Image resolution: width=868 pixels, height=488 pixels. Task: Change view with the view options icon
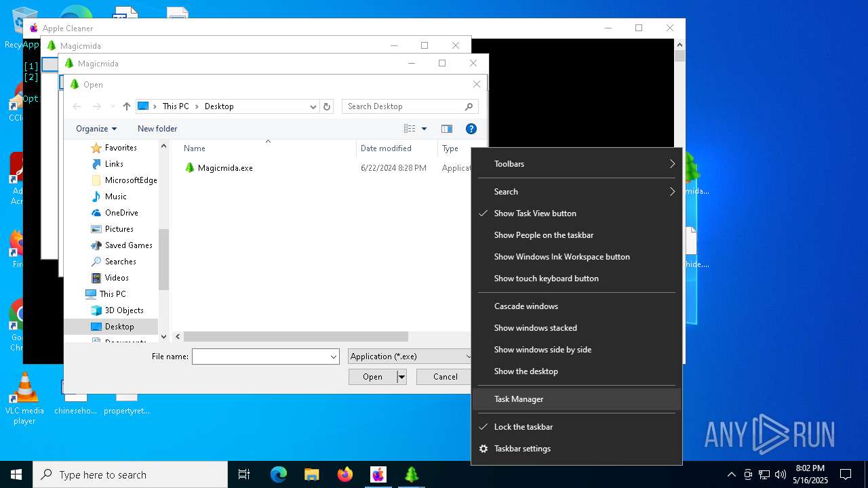click(410, 129)
